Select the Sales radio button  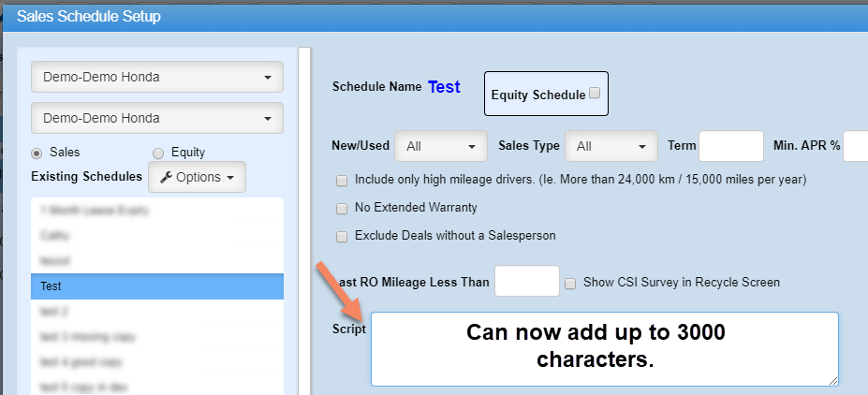(37, 153)
